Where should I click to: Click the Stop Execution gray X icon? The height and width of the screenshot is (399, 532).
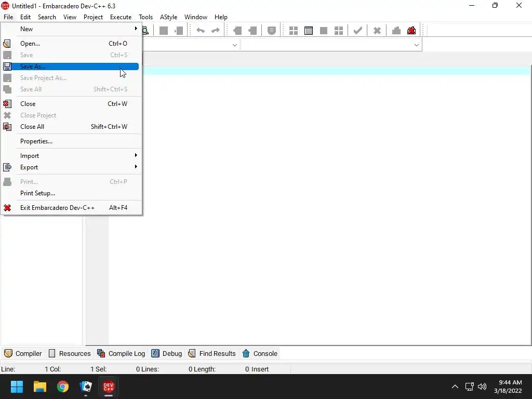(x=377, y=31)
